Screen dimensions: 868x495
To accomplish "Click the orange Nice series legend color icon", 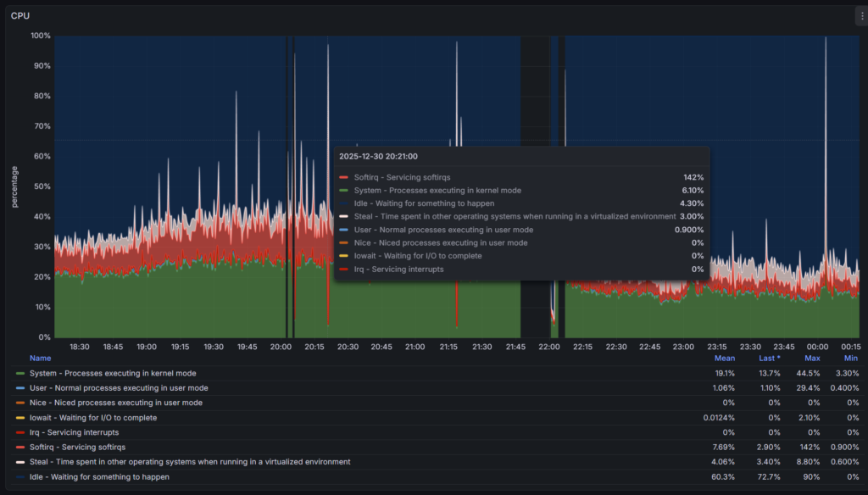I will click(x=20, y=403).
